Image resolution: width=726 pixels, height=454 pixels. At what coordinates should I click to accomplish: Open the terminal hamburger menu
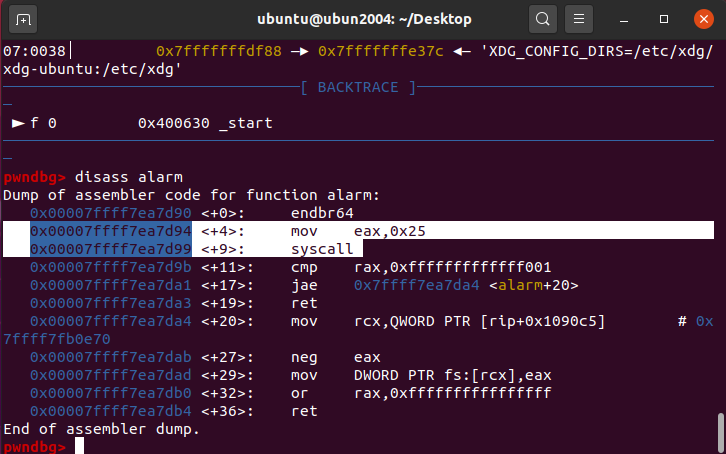point(578,18)
